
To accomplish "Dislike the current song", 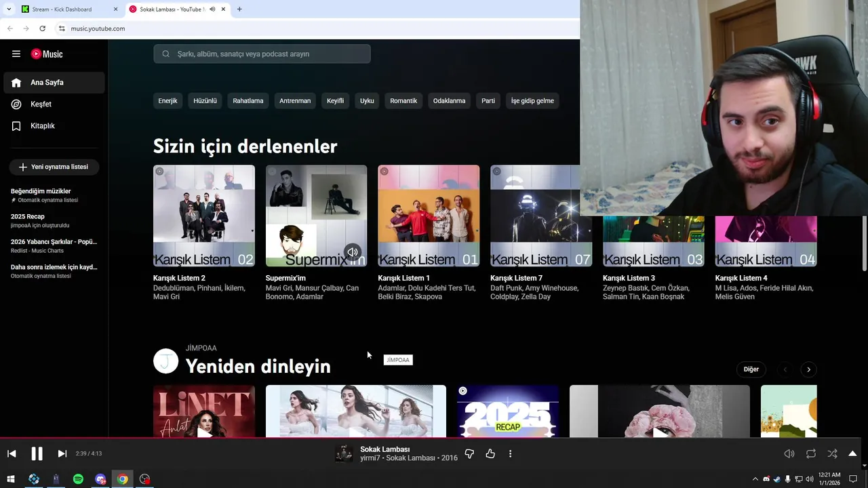I will [469, 453].
